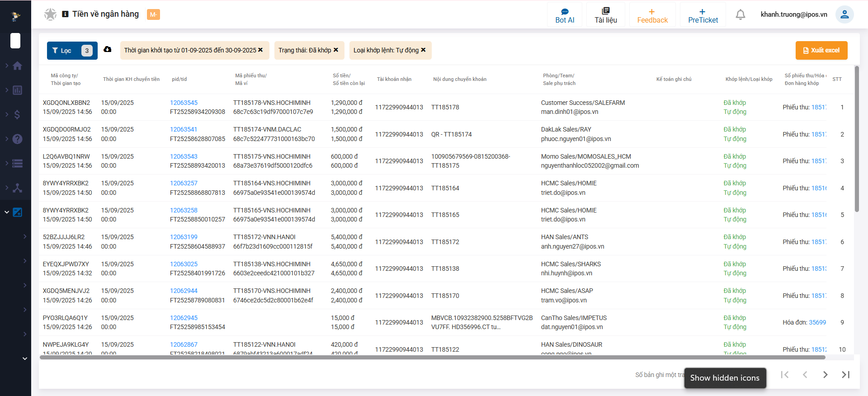Open pid link 12063257

click(x=184, y=184)
